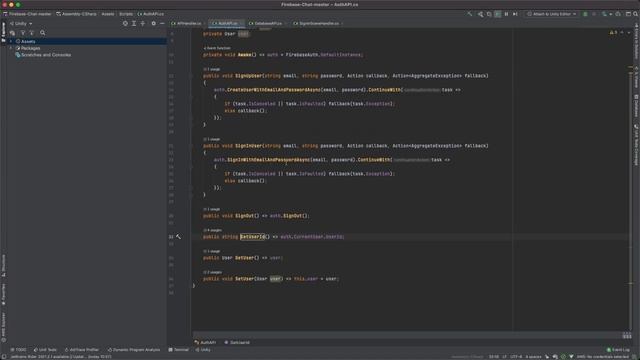This screenshot has width=640, height=360.
Task: Click the AuthAPI class breadcrumb below the editor
Action: click(205, 342)
